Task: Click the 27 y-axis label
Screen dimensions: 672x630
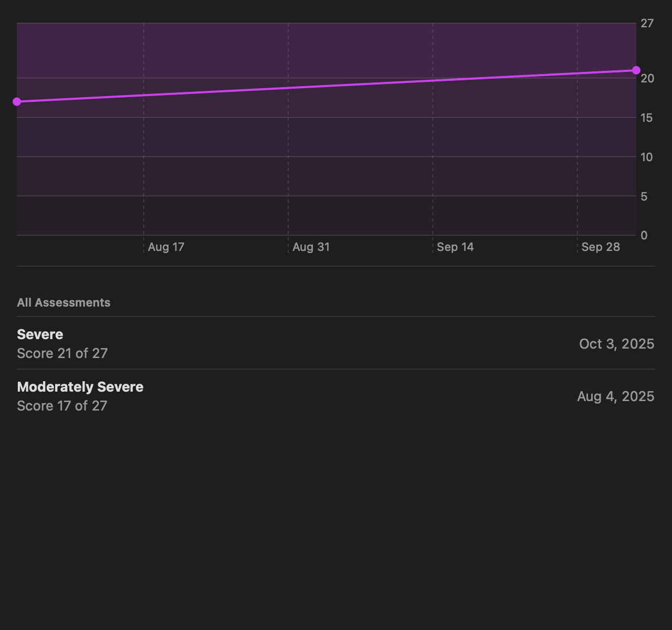Action: [x=647, y=24]
